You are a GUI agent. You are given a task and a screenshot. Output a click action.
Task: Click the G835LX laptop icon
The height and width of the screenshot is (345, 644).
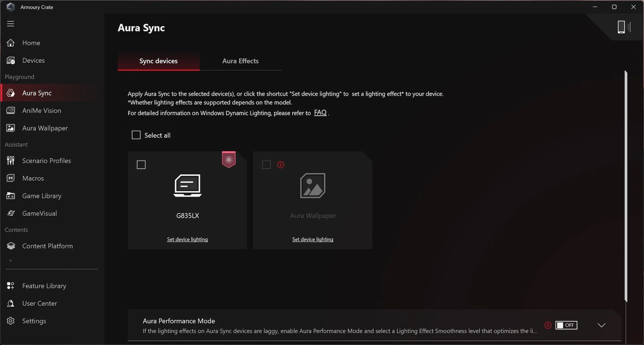(x=187, y=186)
